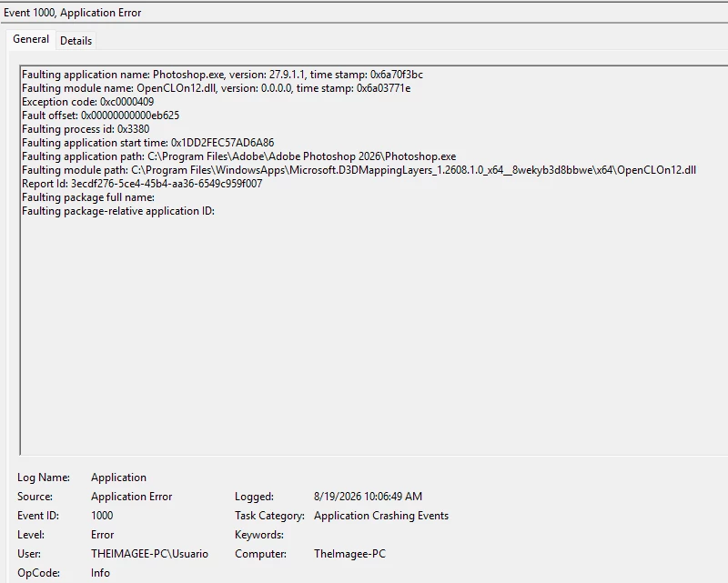Click the Faulting module name OpenCLOn12.dll line
The height and width of the screenshot is (583, 728).
(217, 88)
